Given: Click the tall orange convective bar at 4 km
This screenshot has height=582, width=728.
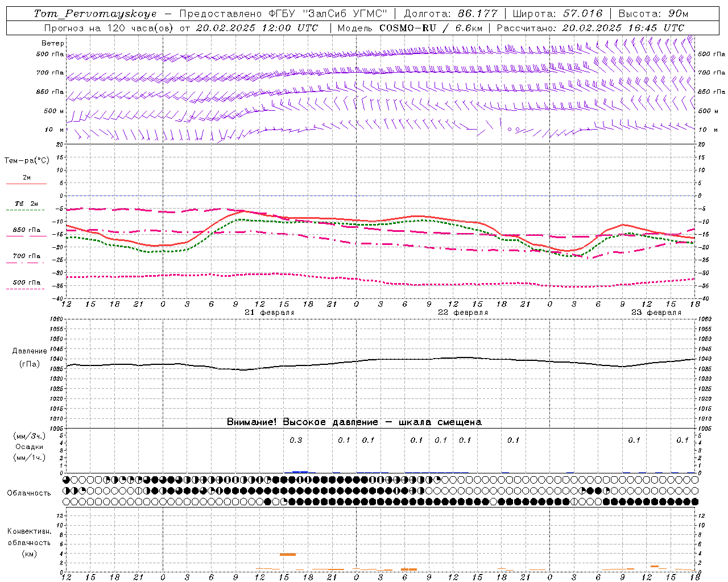Looking at the screenshot, I should [288, 554].
